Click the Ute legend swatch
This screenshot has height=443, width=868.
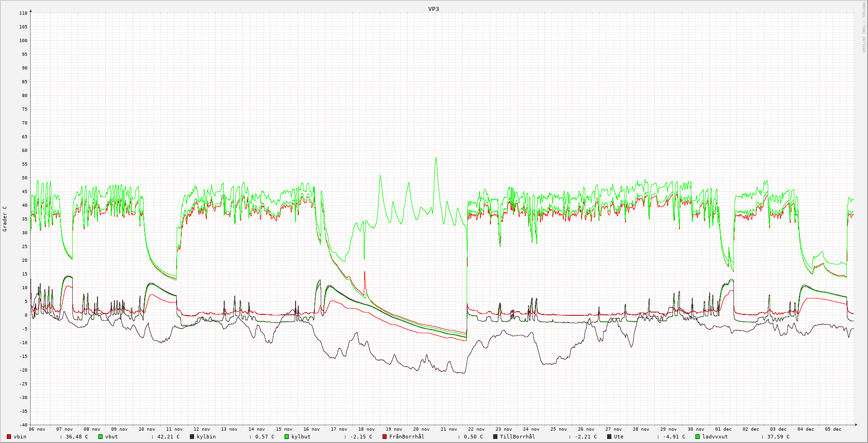[x=609, y=437]
